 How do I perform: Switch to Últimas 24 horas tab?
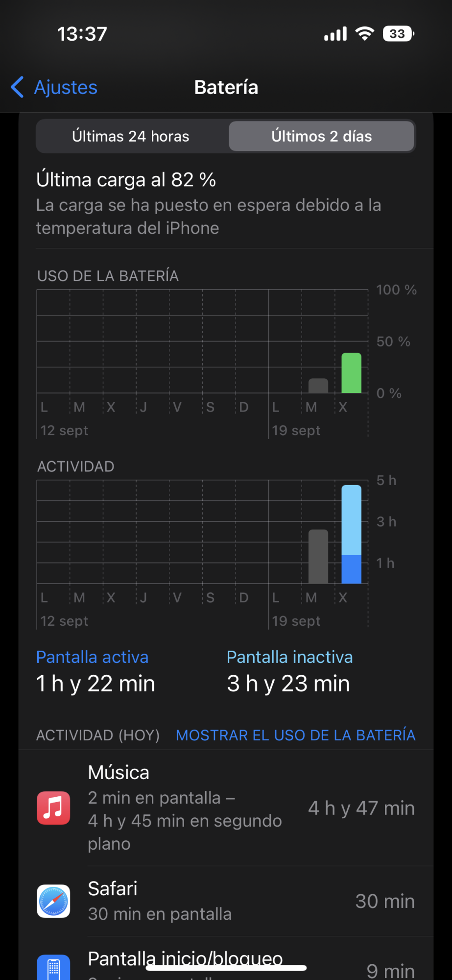point(131,136)
